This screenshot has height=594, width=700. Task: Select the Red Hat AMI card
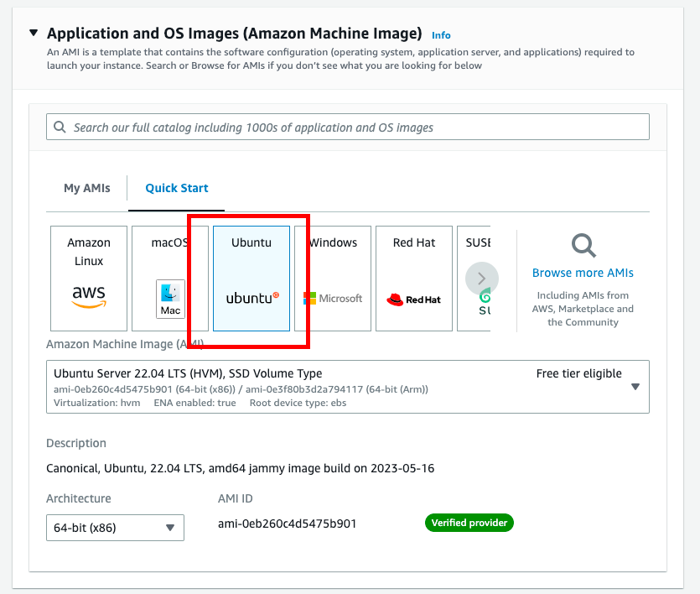point(414,279)
